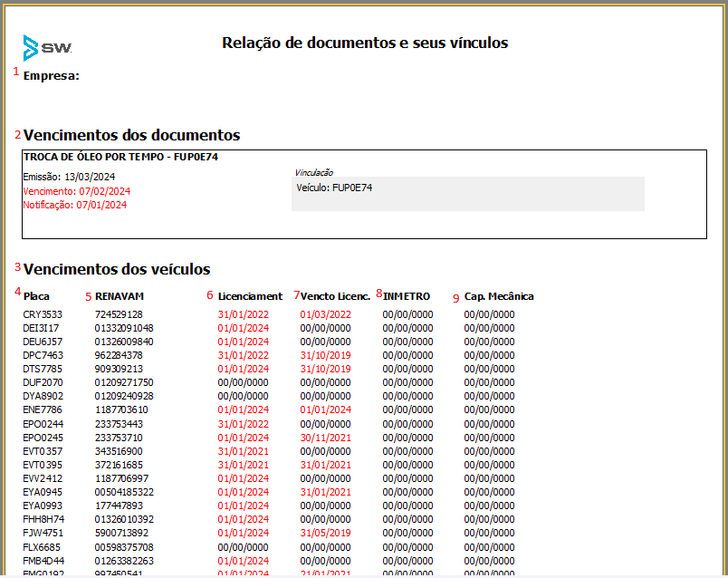Select plate 'DEU6J57'
Viewport: 728px width, 578px height.
43,342
